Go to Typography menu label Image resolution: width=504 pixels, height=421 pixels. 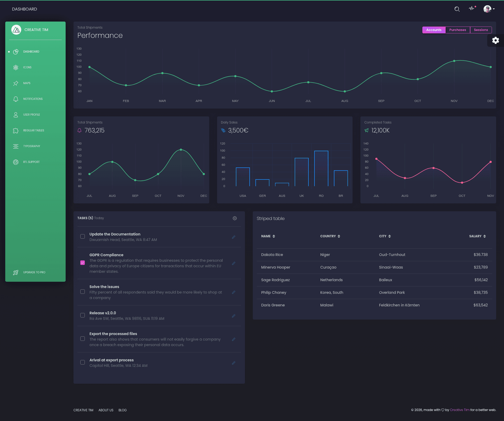pyautogui.click(x=32, y=146)
